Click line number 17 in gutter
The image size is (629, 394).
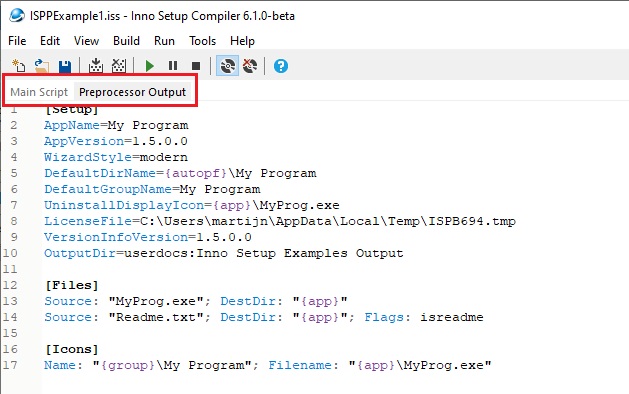(10, 366)
